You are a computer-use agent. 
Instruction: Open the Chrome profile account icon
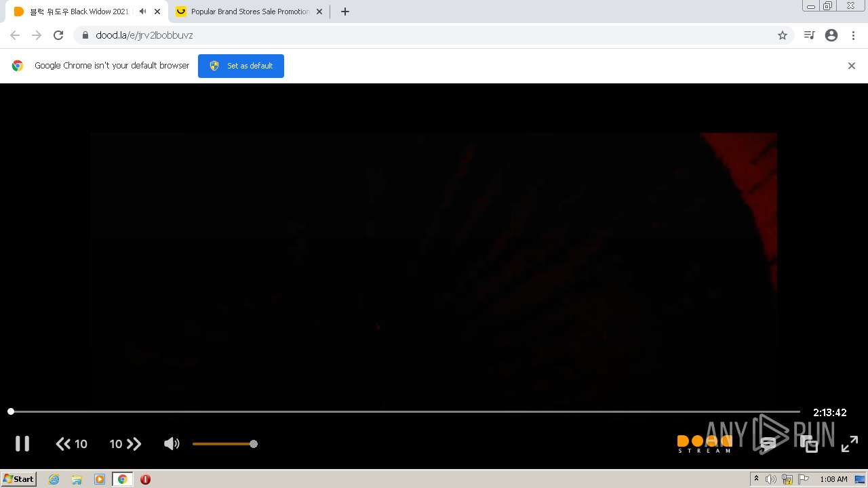pos(831,35)
